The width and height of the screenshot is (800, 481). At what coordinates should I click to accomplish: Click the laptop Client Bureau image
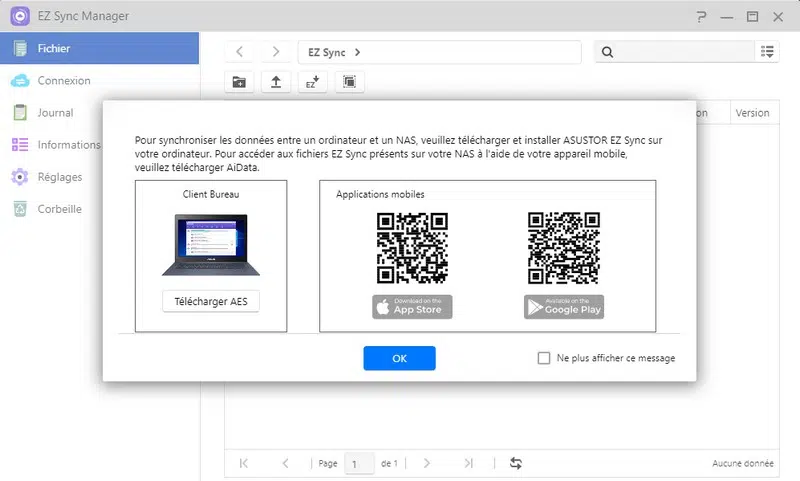point(211,245)
